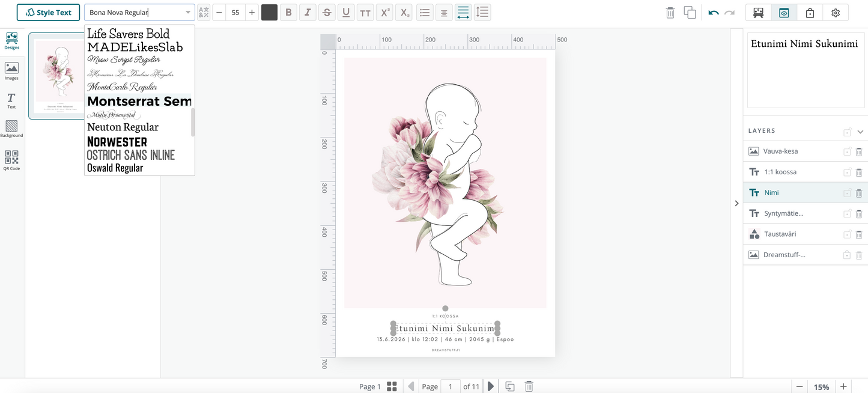Delete the Vauva-kesa layer

point(859,151)
